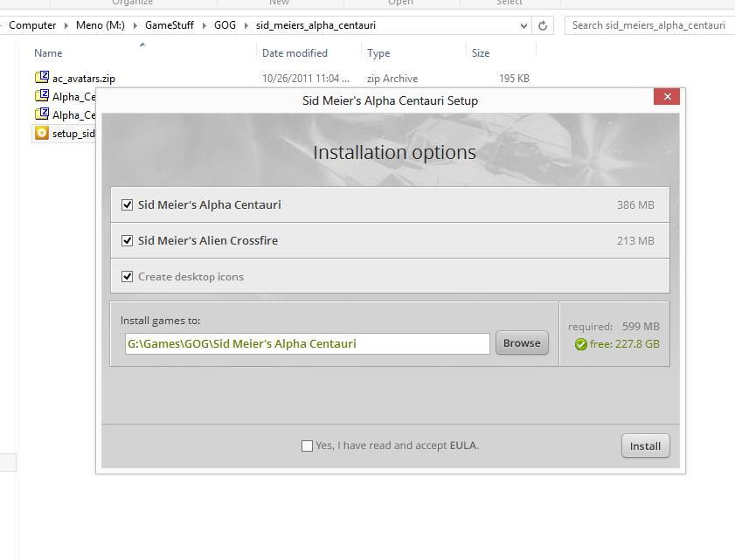735x560 pixels.
Task: Click the 386 MB size label
Action: coord(635,204)
